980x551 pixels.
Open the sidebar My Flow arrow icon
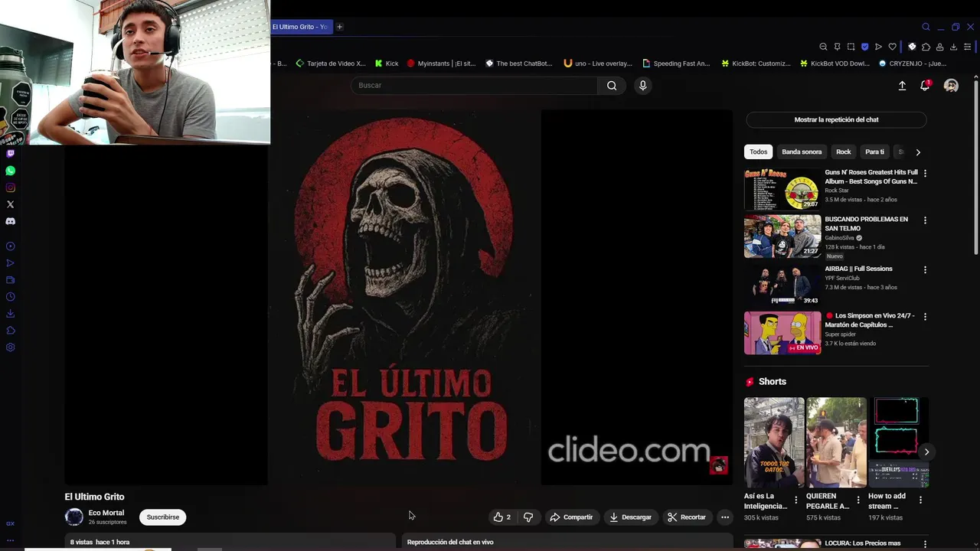click(10, 263)
